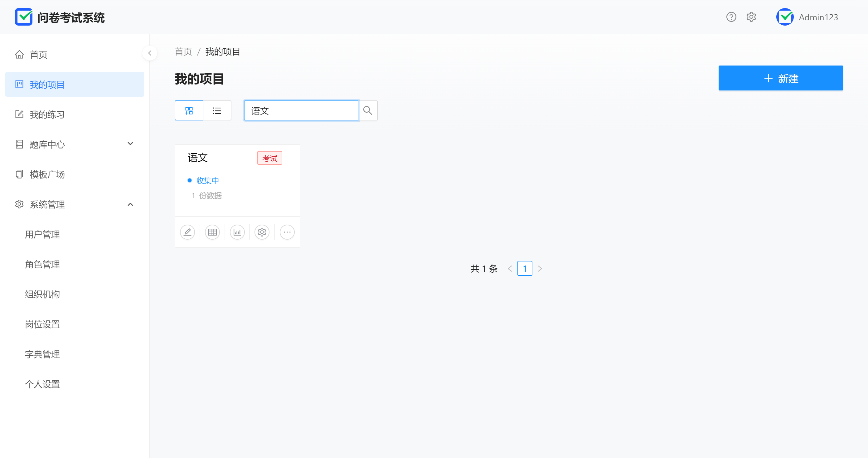Open the header settings gear icon
Image resolution: width=868 pixels, height=458 pixels.
(x=751, y=17)
